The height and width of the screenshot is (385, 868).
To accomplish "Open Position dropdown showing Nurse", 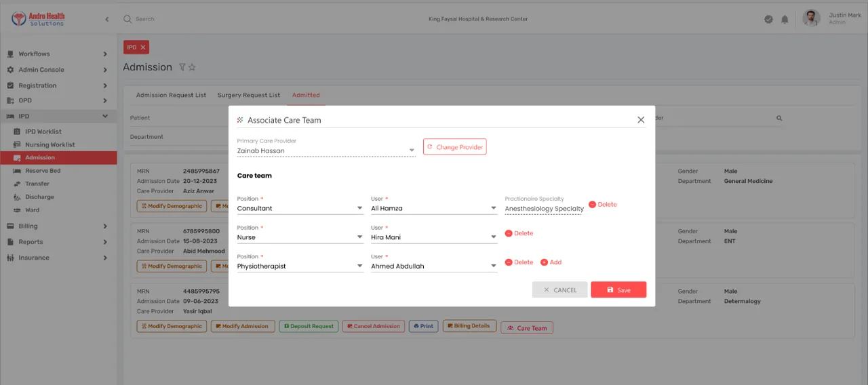I will pos(300,237).
